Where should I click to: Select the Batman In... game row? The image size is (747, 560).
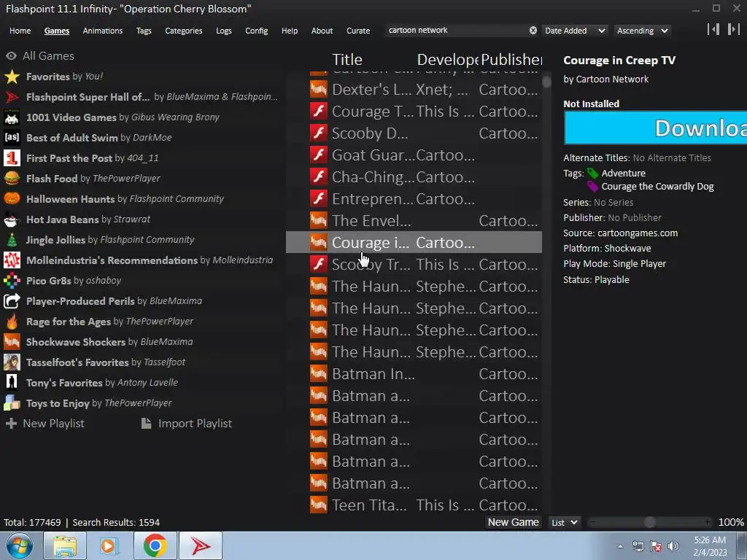coord(414,374)
